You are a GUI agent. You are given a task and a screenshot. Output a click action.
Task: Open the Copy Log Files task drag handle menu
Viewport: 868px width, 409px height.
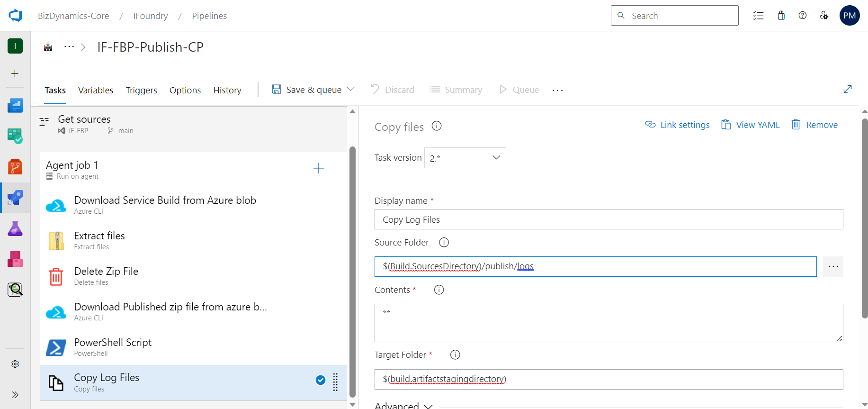point(335,382)
